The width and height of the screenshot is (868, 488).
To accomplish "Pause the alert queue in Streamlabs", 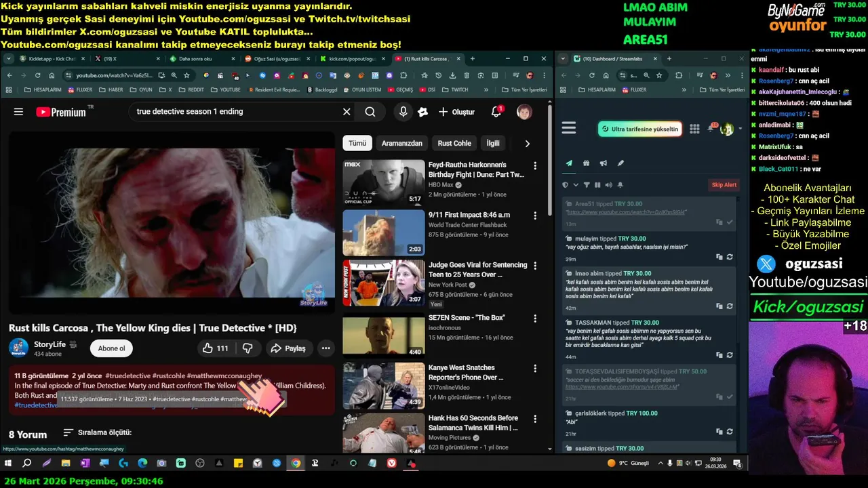I will (597, 185).
